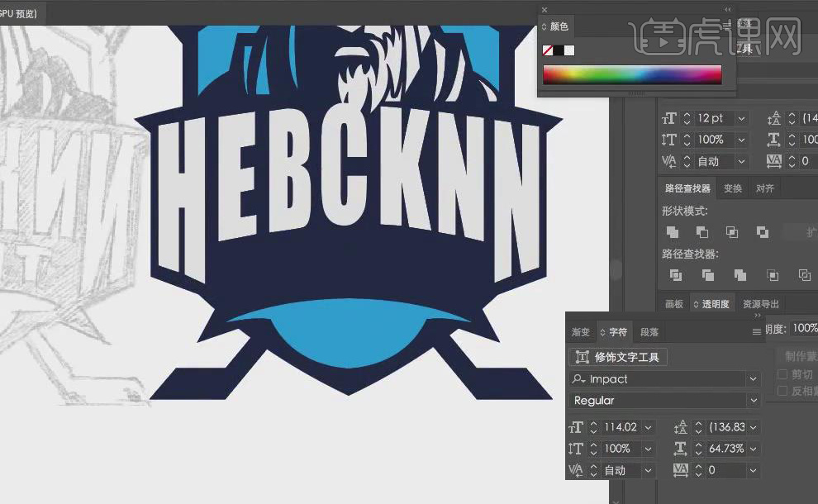818x504 pixels.
Task: Open the lower panel vertical scale 100% dropdown
Action: point(648,449)
